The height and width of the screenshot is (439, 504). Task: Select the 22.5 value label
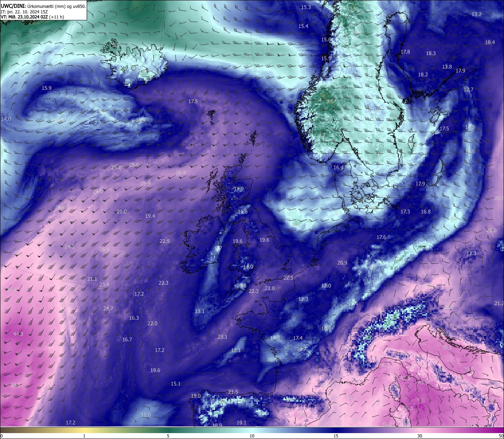(288, 278)
